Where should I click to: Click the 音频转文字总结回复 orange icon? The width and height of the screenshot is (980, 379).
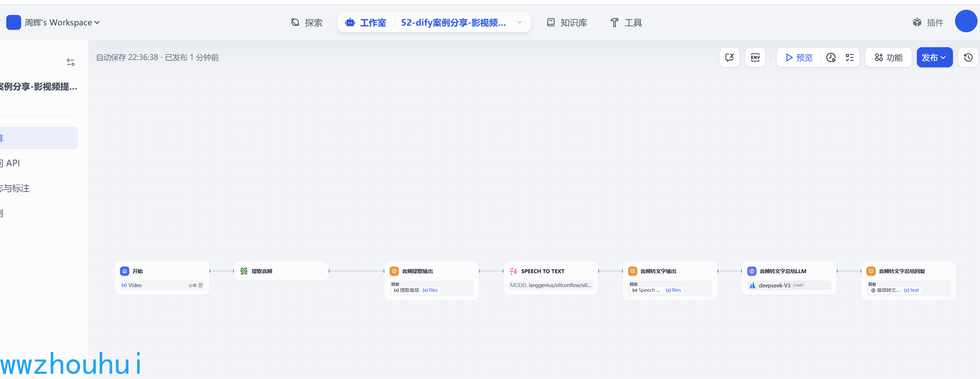[871, 271]
